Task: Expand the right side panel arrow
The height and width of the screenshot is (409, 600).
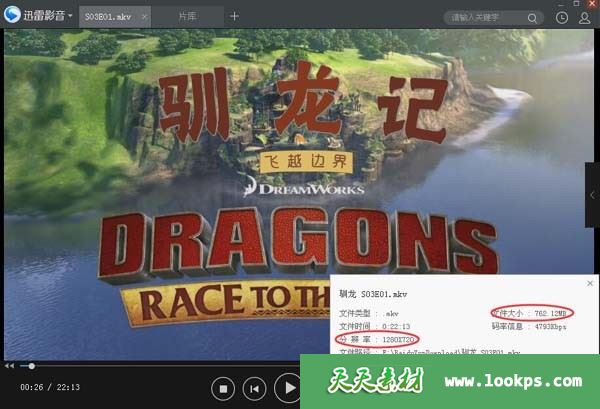Action: tap(592, 195)
